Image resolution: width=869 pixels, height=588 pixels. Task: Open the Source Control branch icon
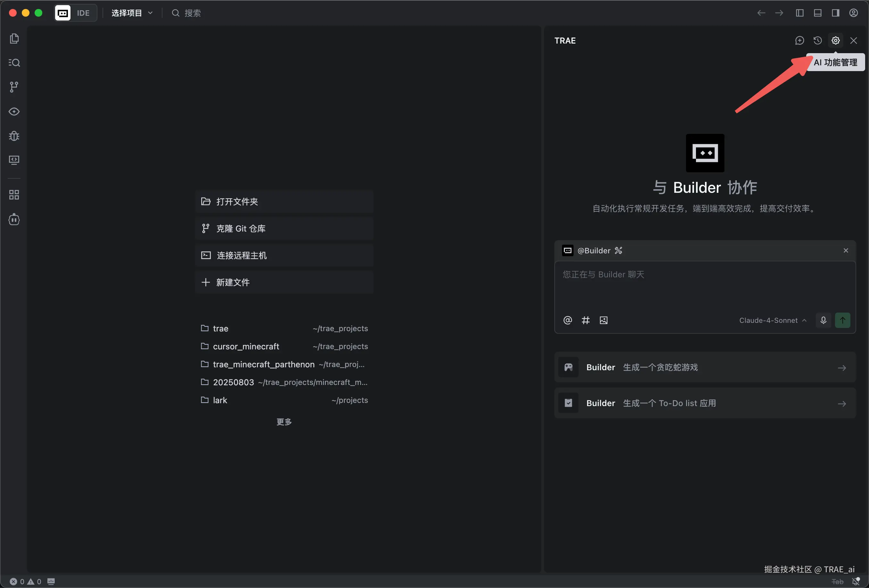[14, 87]
